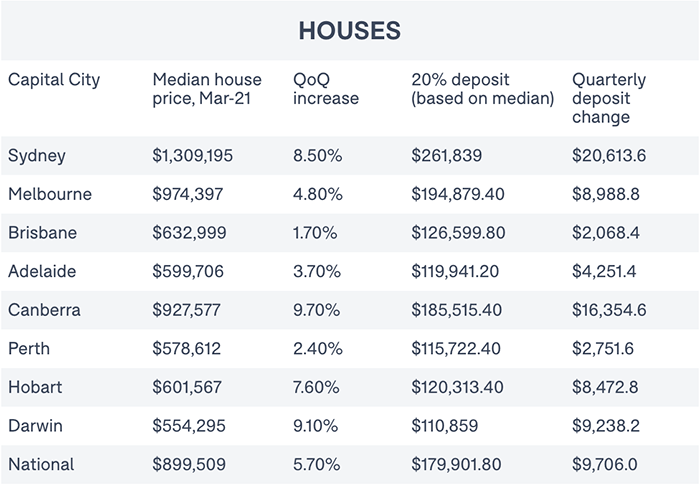Click the Quarterly deposit change header

[609, 98]
